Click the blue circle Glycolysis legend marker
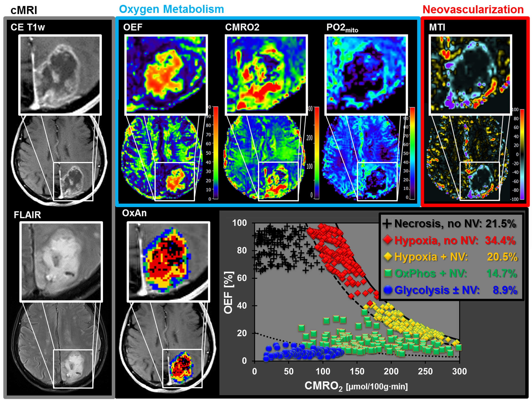 (x=388, y=290)
